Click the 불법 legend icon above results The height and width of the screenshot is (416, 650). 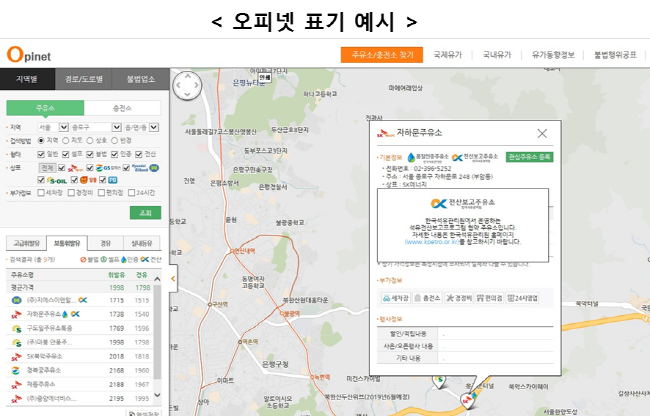click(x=83, y=259)
